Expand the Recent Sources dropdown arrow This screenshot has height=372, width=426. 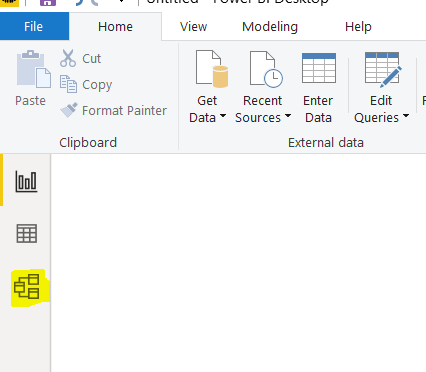click(288, 116)
